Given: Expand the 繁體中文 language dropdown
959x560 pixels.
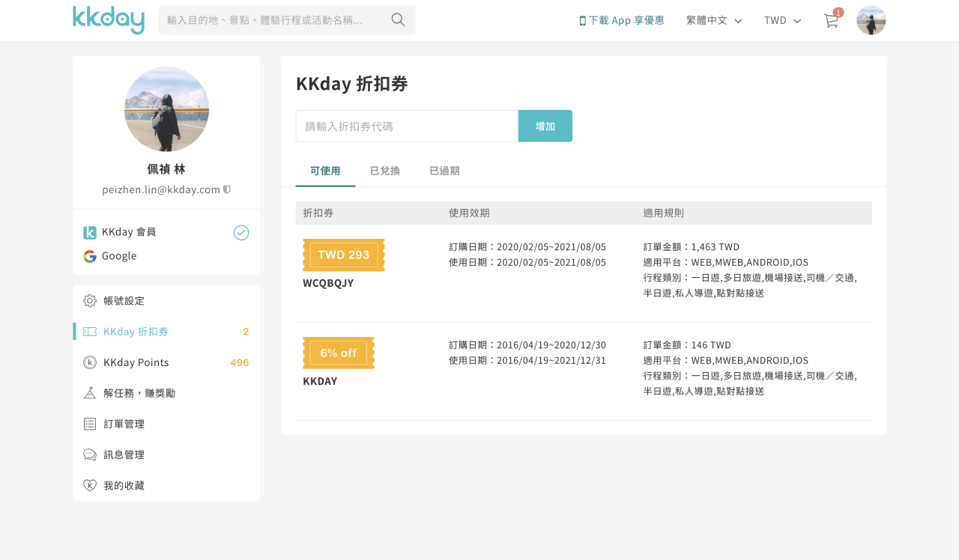Looking at the screenshot, I should (x=714, y=20).
